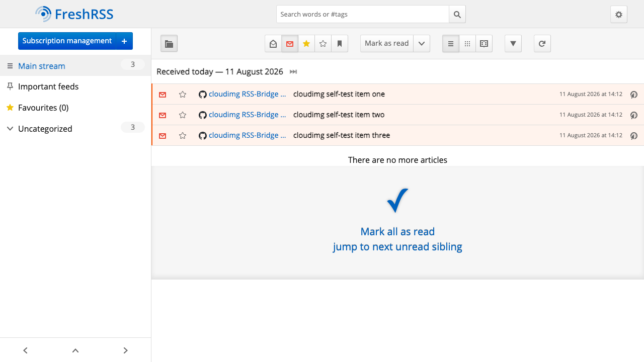Click the search words input field

pyautogui.click(x=363, y=14)
